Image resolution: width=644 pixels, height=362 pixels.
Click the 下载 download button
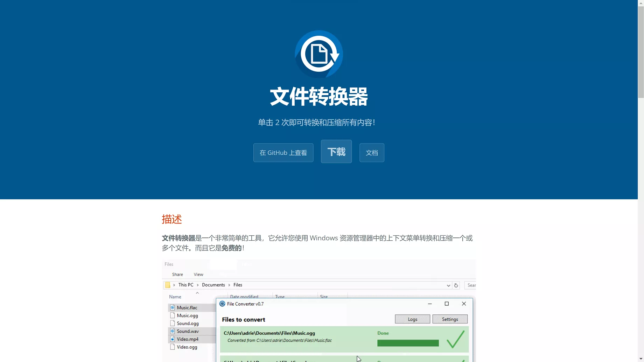click(336, 151)
